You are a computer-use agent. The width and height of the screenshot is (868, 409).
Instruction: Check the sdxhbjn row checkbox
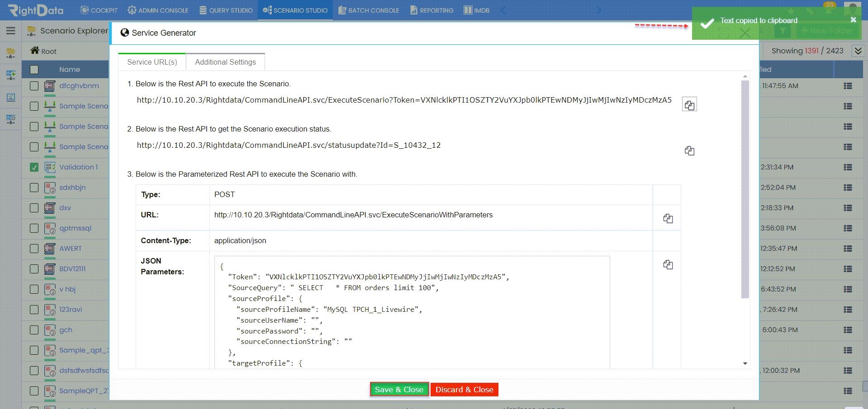pyautogui.click(x=34, y=188)
